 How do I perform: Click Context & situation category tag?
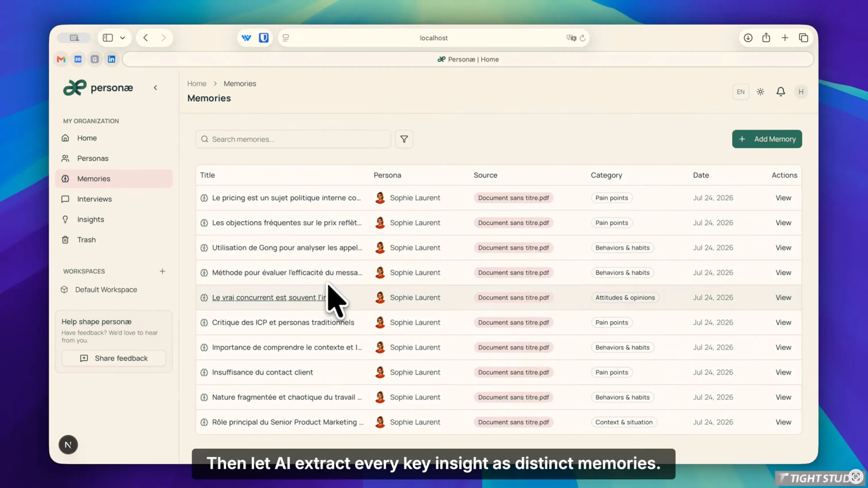(x=624, y=422)
